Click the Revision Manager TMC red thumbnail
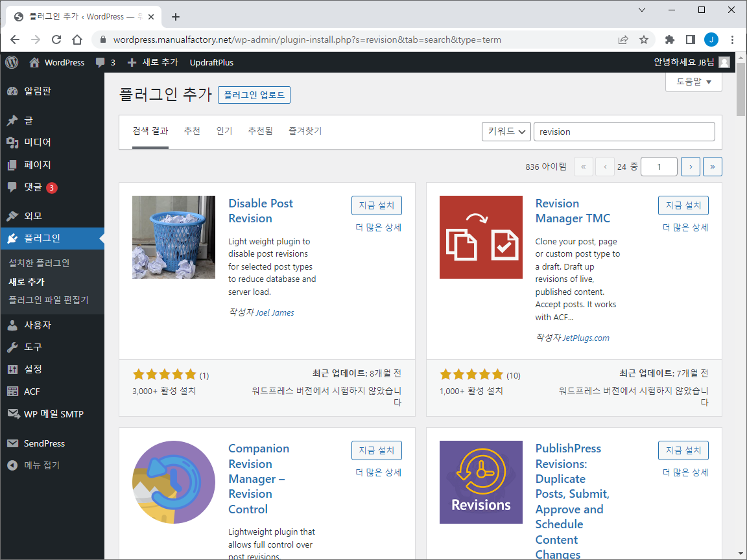This screenshot has height=560, width=747. point(480,237)
